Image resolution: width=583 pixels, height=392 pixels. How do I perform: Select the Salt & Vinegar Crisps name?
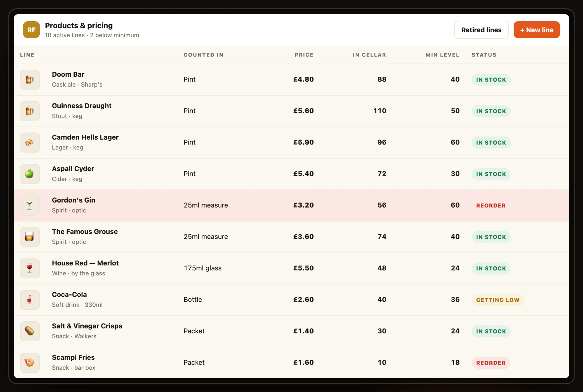pos(87,326)
